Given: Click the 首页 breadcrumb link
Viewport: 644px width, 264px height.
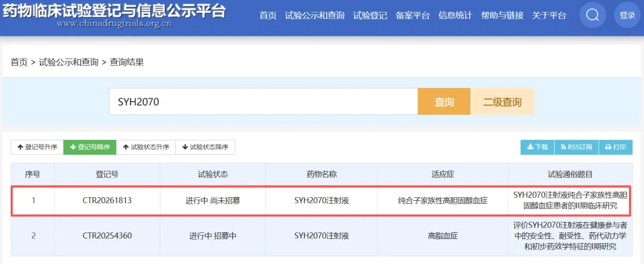Looking at the screenshot, I should pos(19,63).
